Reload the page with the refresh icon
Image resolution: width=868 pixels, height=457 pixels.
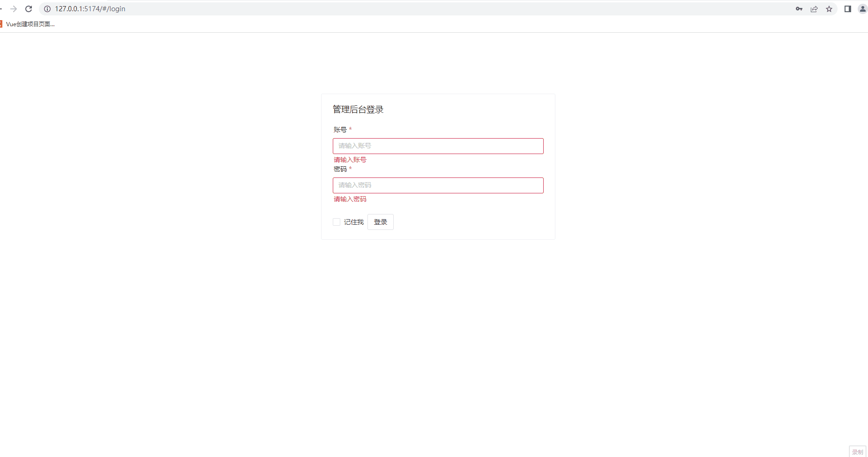[x=29, y=8]
